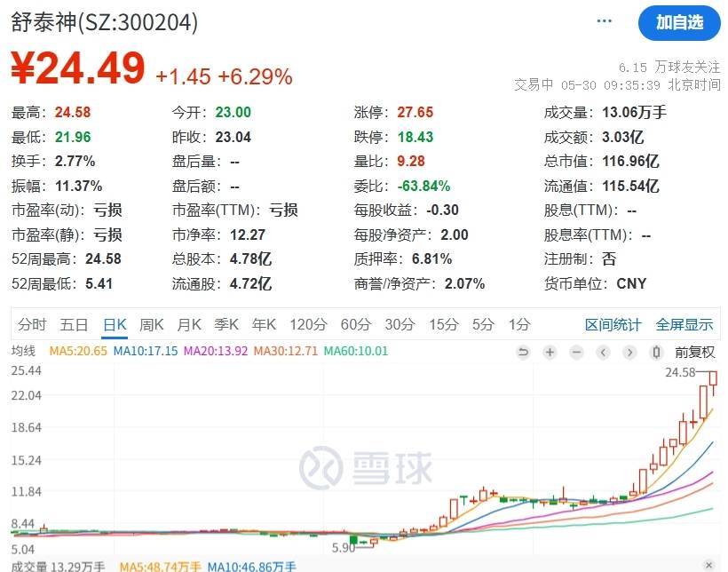
Task: Click the volume MA10:46.86万手 label
Action: click(x=251, y=567)
